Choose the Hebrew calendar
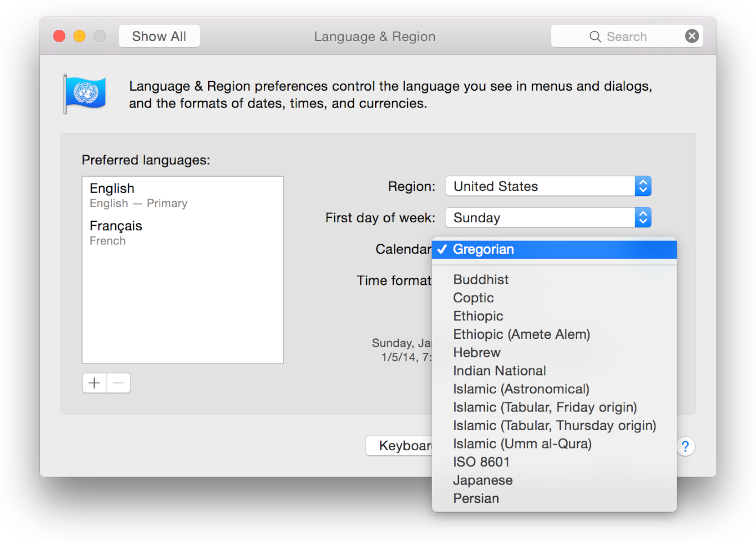Viewport: 756px width, 542px height. coord(476,352)
